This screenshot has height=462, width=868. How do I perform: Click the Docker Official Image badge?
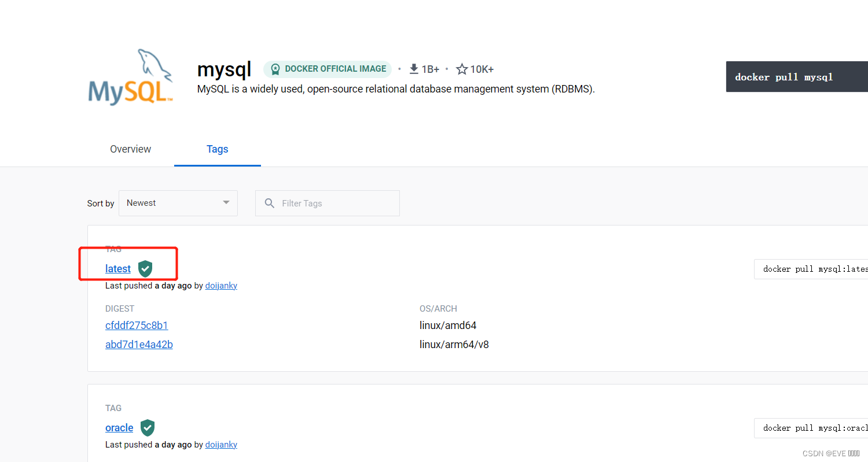click(328, 69)
